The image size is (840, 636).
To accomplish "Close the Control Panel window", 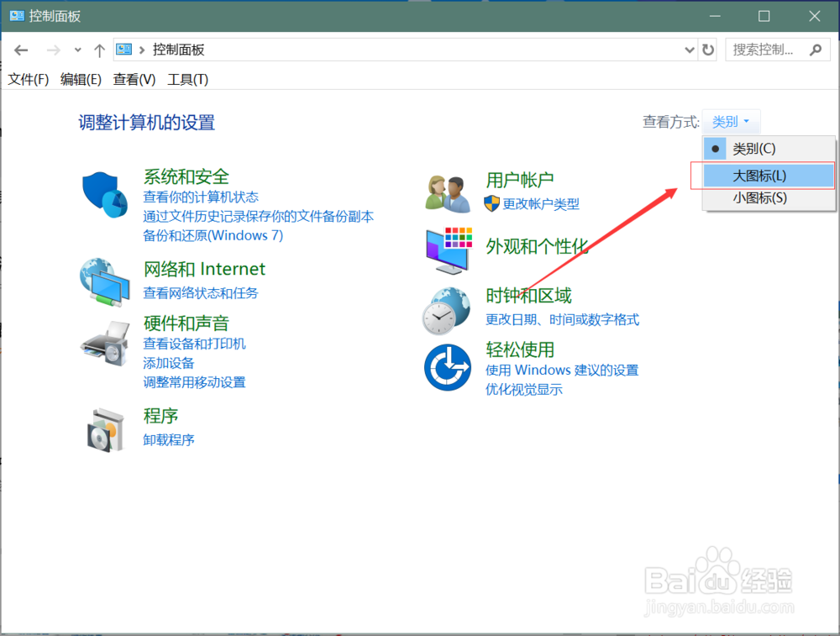I will point(814,16).
